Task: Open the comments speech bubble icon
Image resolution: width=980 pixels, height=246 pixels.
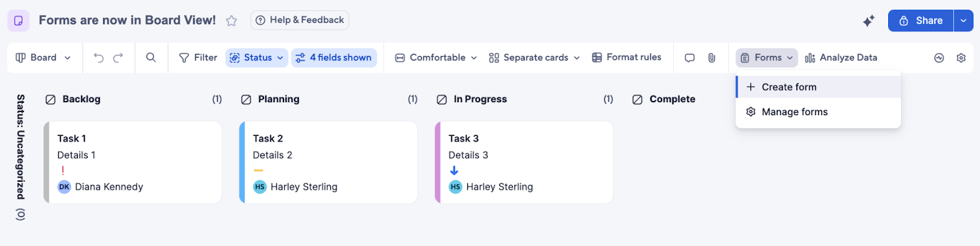Action: click(x=690, y=58)
